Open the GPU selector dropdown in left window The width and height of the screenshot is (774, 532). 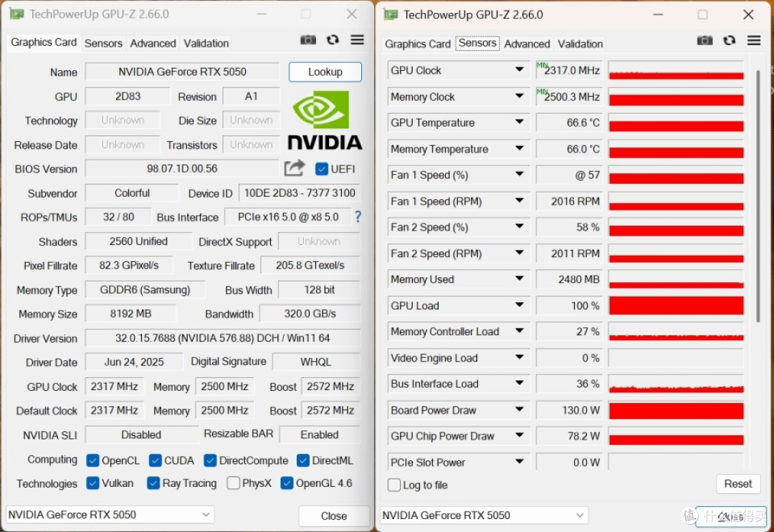click(110, 515)
